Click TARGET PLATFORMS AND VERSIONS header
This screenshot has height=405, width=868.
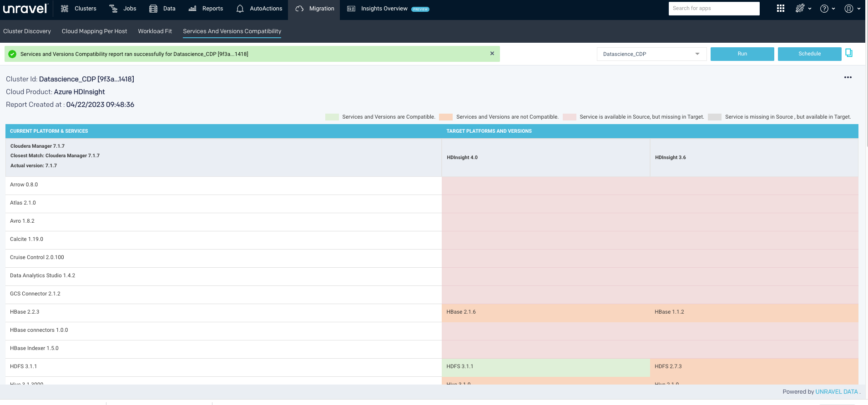coord(489,131)
